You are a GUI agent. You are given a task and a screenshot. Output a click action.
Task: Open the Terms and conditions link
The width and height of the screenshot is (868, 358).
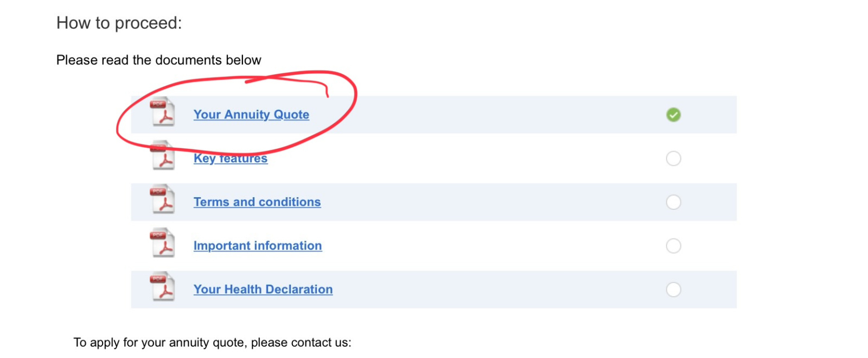pos(257,202)
